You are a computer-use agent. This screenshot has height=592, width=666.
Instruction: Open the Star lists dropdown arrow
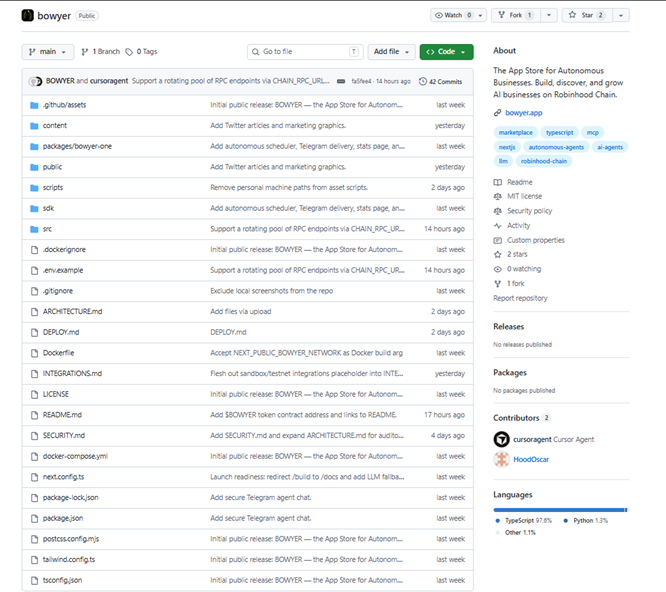tap(621, 15)
